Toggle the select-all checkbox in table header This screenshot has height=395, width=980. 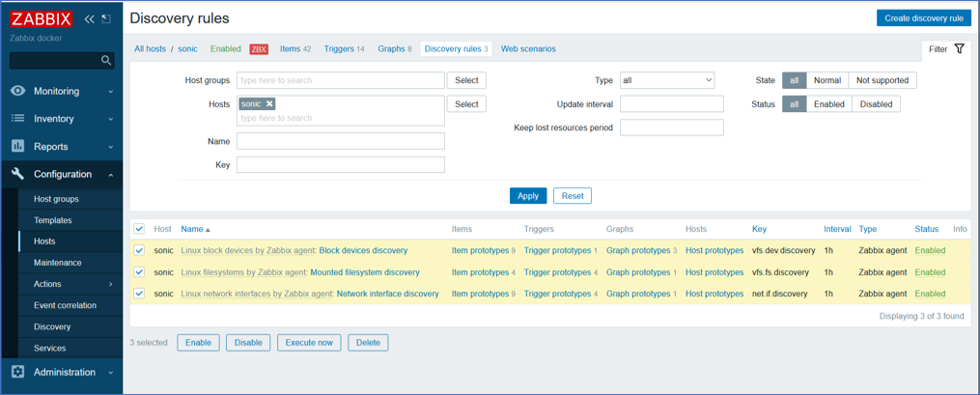click(139, 229)
